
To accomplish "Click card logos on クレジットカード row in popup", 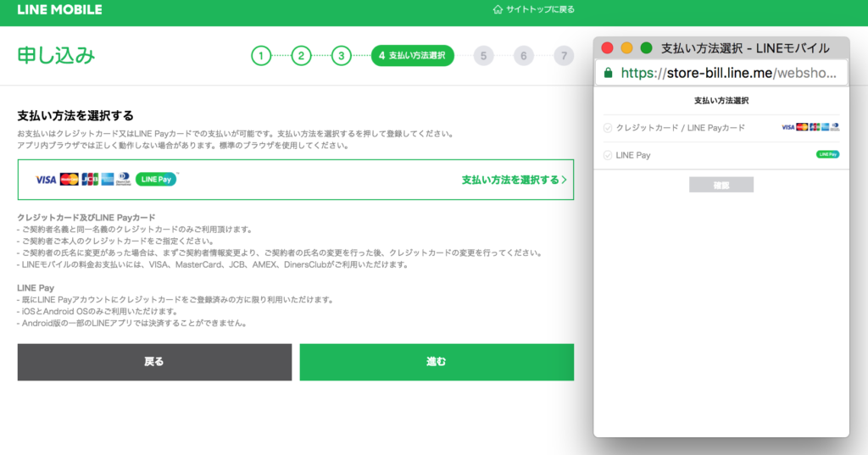I will (x=810, y=127).
